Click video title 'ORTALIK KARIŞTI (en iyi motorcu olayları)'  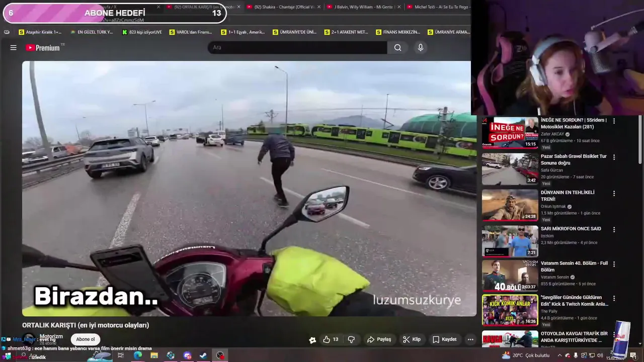coord(86,325)
